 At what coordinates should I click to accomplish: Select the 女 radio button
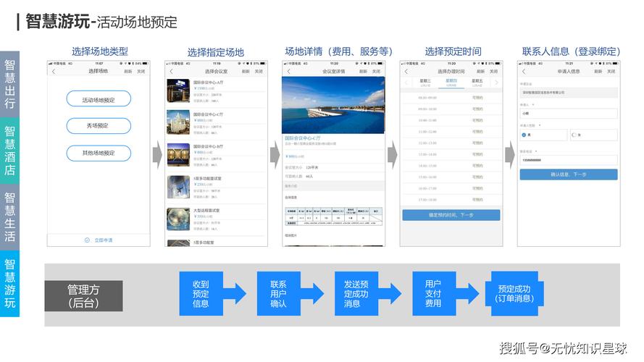tap(574, 135)
